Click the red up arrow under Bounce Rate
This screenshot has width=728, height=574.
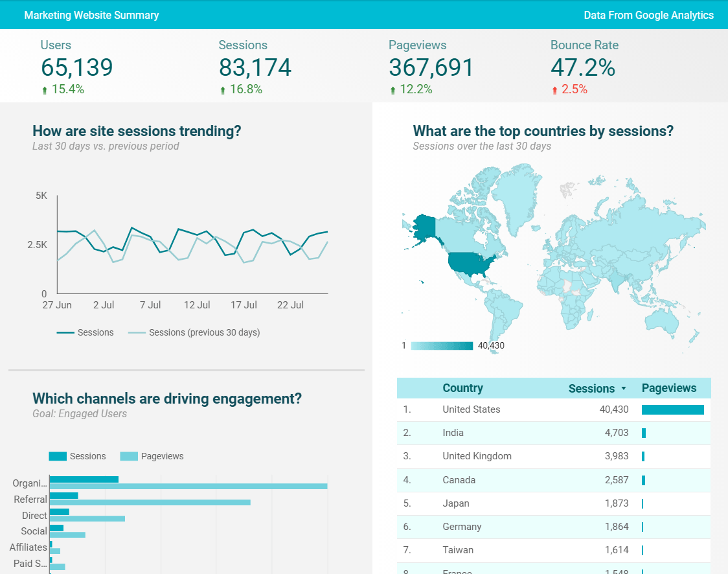(x=554, y=91)
